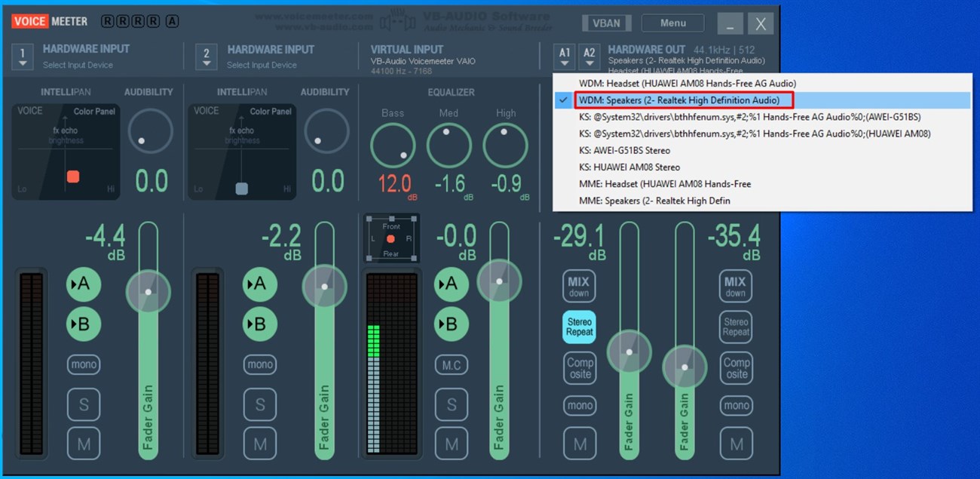
Task: Open the Hardware Input 1 device selector
Action: point(23,57)
